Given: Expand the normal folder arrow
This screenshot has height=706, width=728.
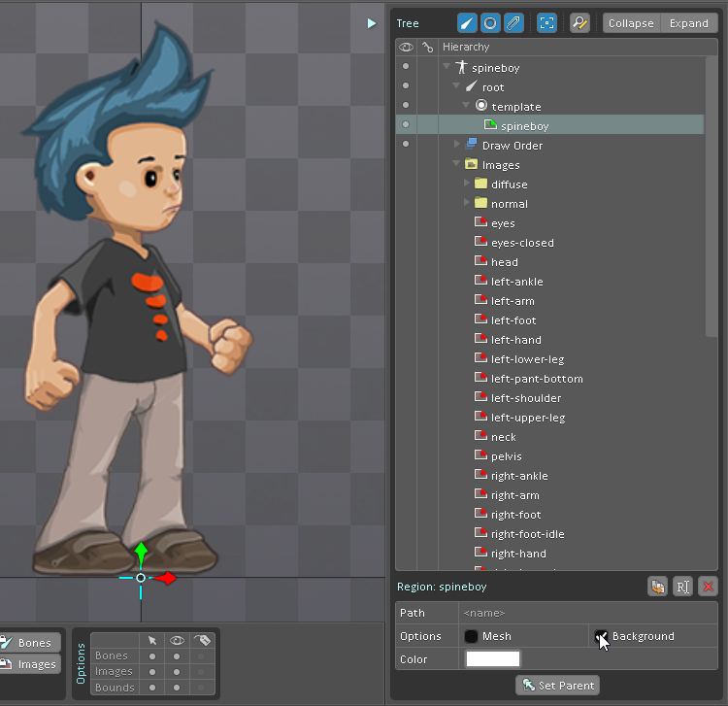Looking at the screenshot, I should click(x=467, y=203).
